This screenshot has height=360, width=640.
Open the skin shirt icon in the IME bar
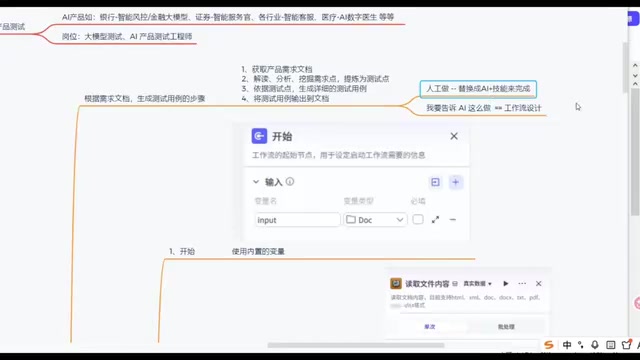(627, 345)
